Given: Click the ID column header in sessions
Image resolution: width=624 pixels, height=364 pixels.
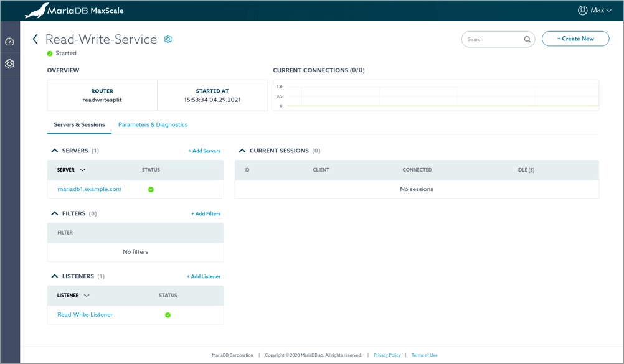Looking at the screenshot, I should coord(247,170).
